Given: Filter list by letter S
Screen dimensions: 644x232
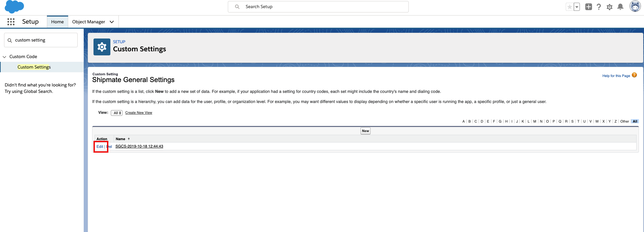Looking at the screenshot, I should pos(572,122).
